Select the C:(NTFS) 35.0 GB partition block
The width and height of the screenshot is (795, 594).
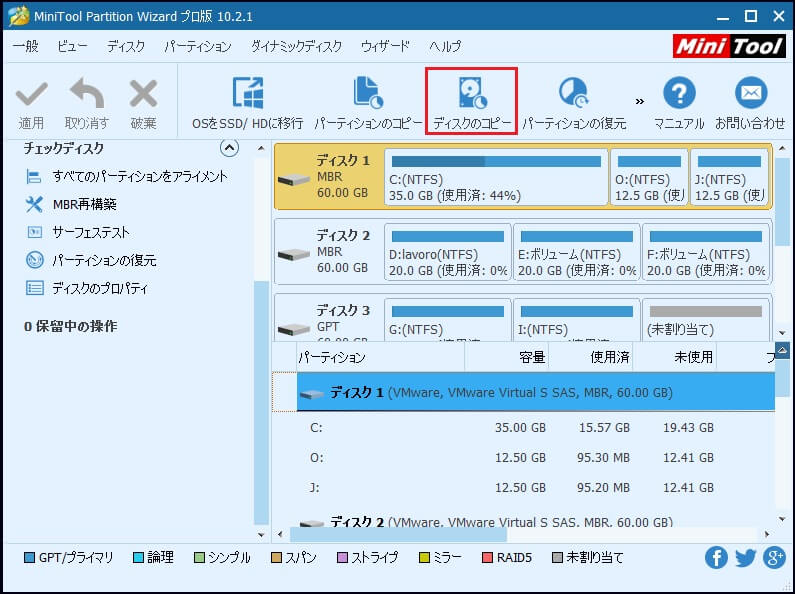(495, 176)
